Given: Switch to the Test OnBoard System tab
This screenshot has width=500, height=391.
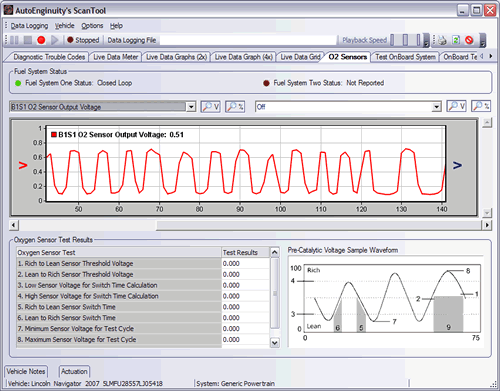Looking at the screenshot, I should [405, 57].
